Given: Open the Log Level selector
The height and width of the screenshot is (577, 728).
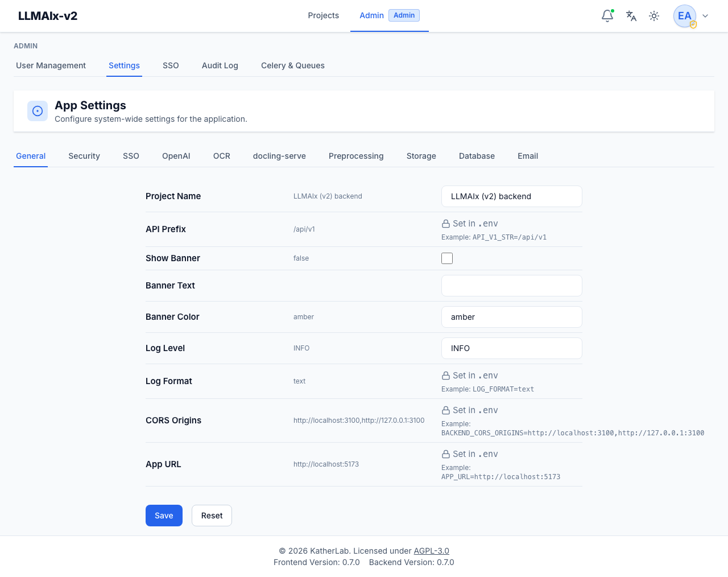Looking at the screenshot, I should pyautogui.click(x=512, y=348).
